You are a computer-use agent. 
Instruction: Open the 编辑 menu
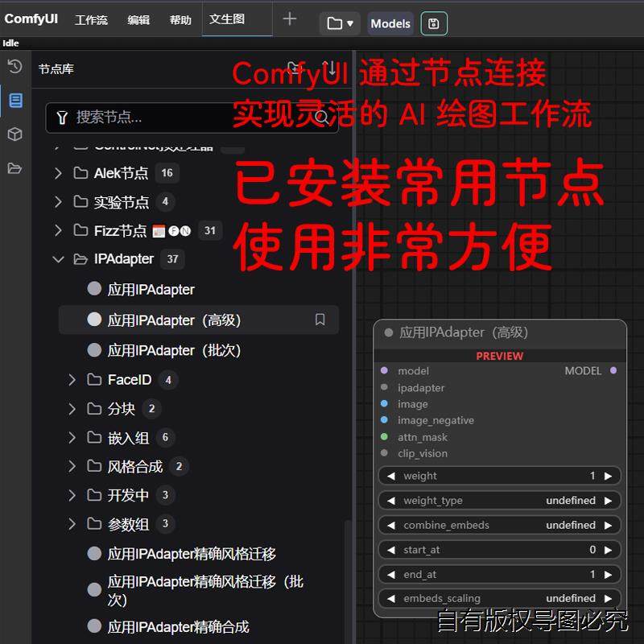138,19
